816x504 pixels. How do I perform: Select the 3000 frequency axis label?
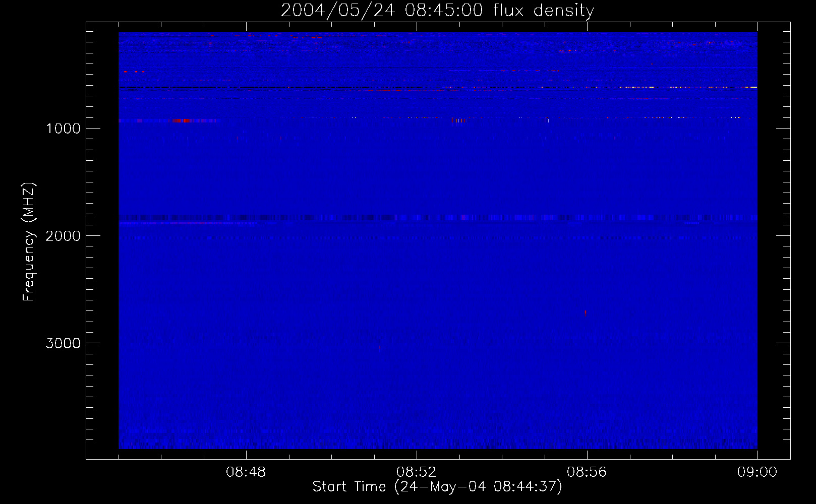63,343
